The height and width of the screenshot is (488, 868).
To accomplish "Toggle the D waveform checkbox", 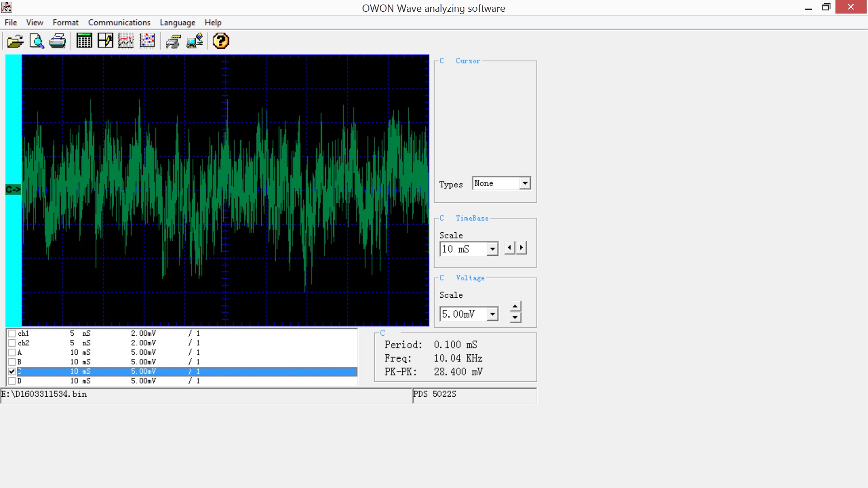I will pos(12,381).
